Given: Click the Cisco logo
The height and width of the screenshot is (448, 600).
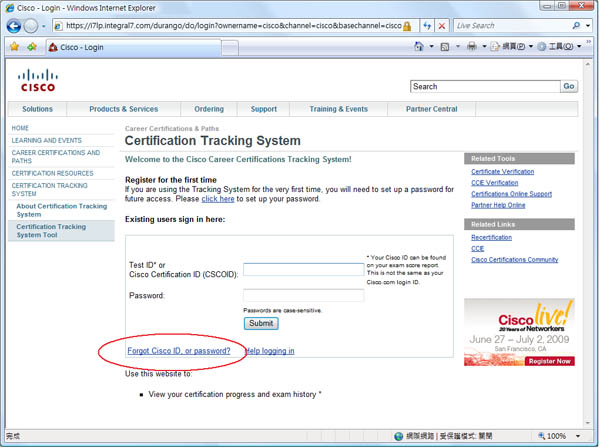Looking at the screenshot, I should 38,81.
